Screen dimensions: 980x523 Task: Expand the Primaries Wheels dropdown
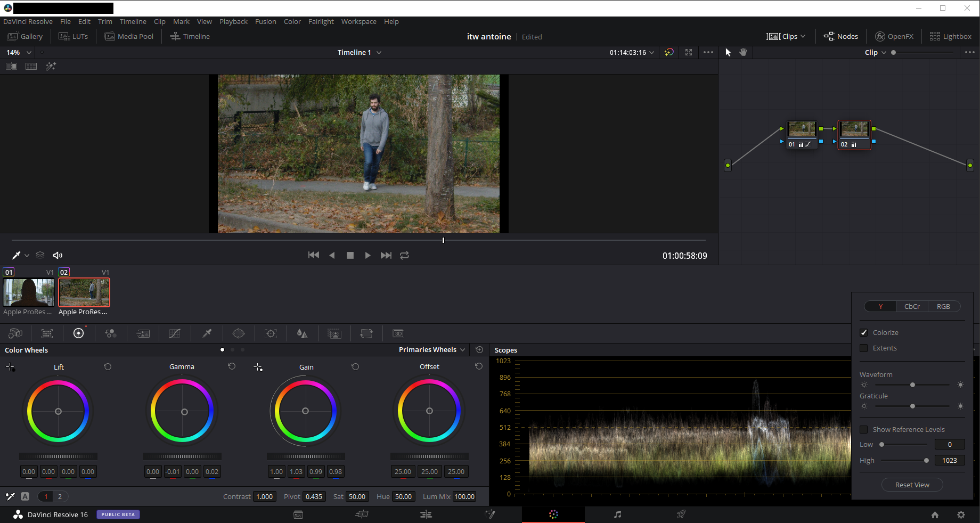pyautogui.click(x=432, y=350)
